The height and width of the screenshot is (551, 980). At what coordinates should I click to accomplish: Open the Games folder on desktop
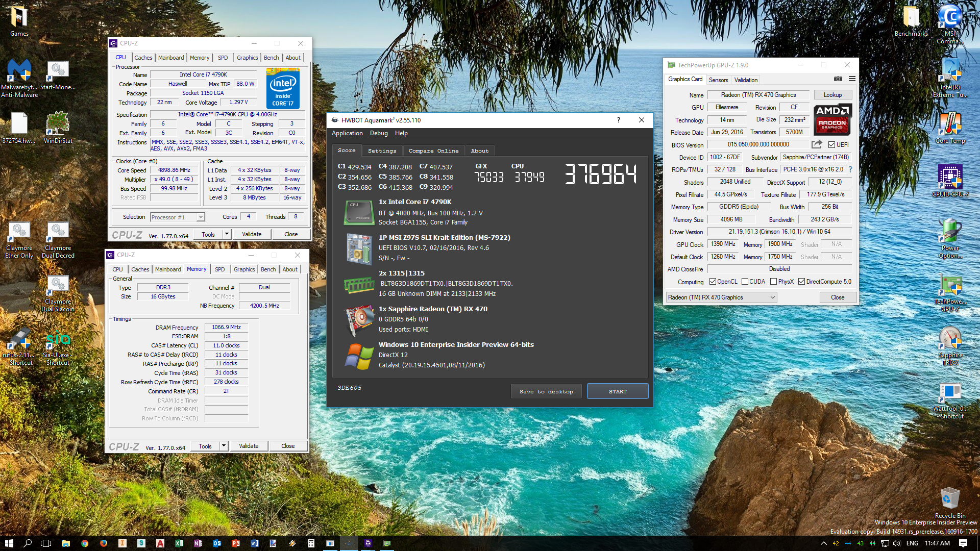(x=19, y=21)
